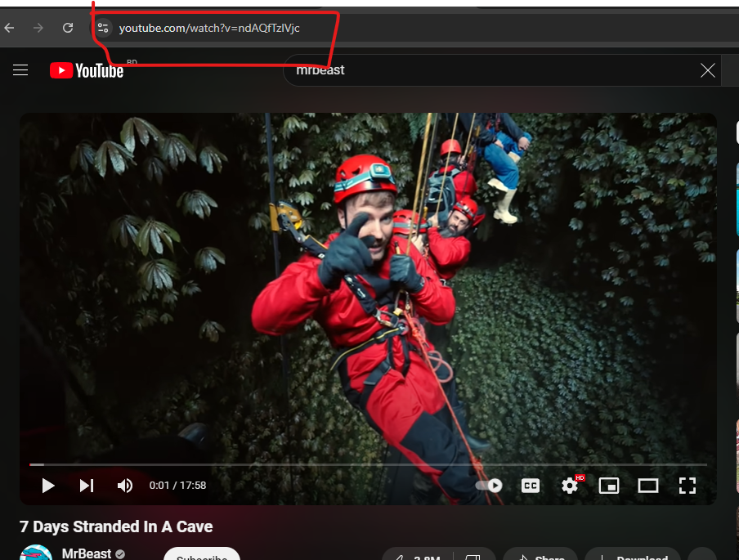
Task: Activate miniplayer mode
Action: (609, 486)
